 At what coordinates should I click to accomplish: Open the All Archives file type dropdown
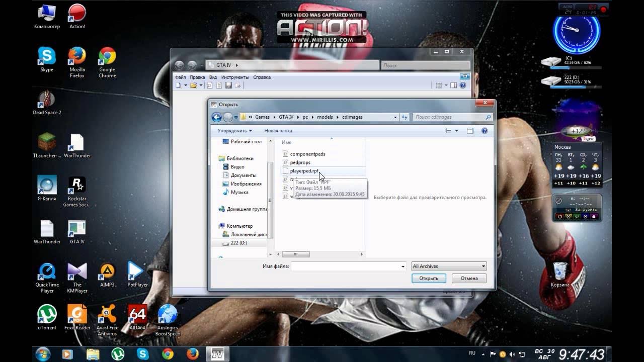[449, 266]
